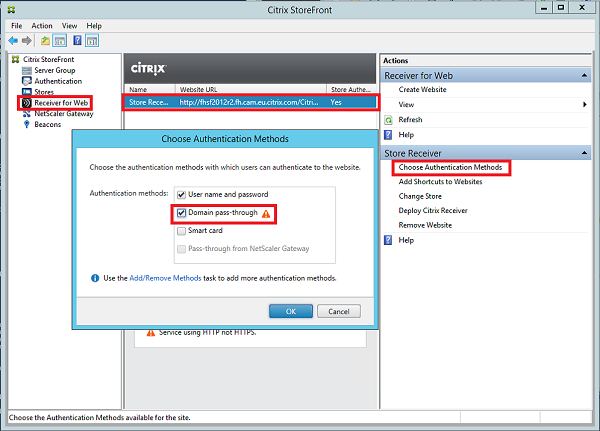
Task: Uncheck the Domain pass-through checkbox
Action: 181,213
